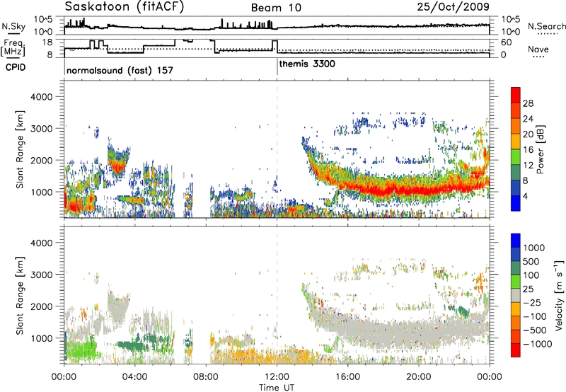
Task: Click the '-100' velocity colorbar tick label
Action: click(535, 316)
